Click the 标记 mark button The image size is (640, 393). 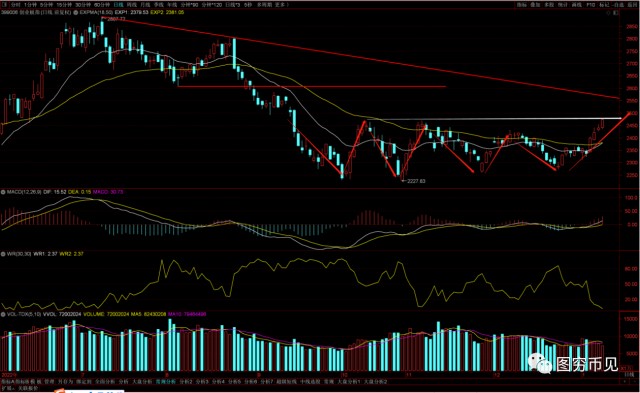pos(604,5)
